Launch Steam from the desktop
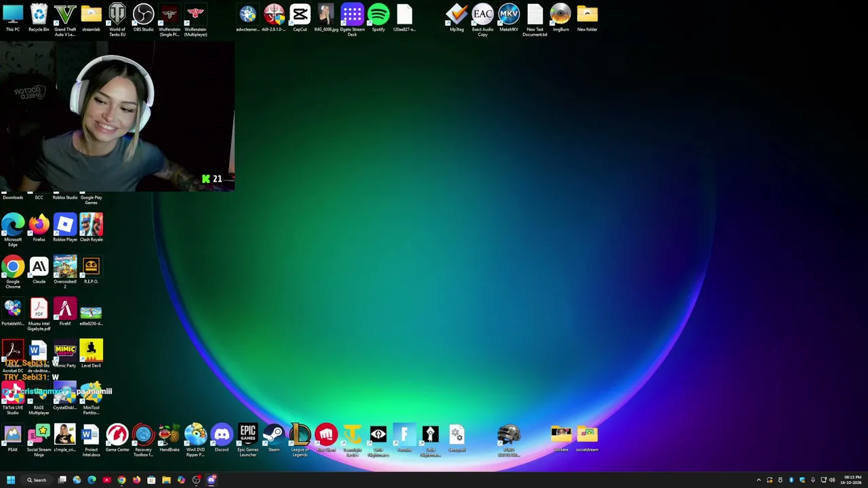 click(274, 438)
